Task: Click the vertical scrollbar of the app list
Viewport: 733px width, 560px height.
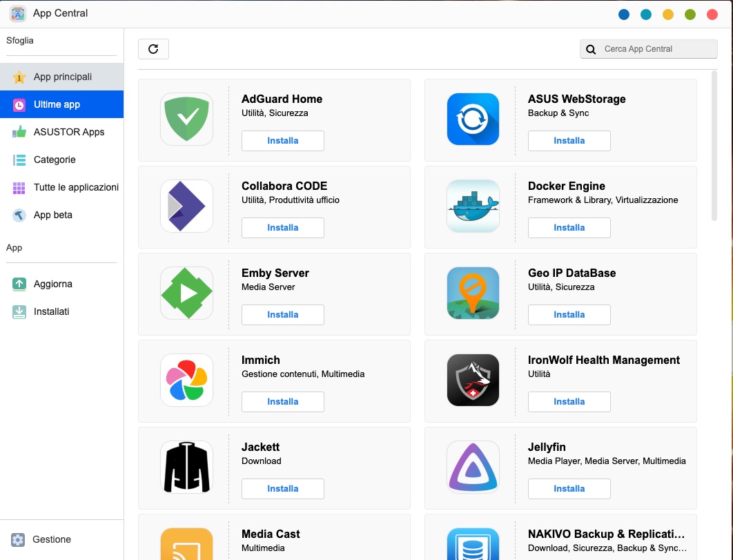Action: pyautogui.click(x=714, y=146)
